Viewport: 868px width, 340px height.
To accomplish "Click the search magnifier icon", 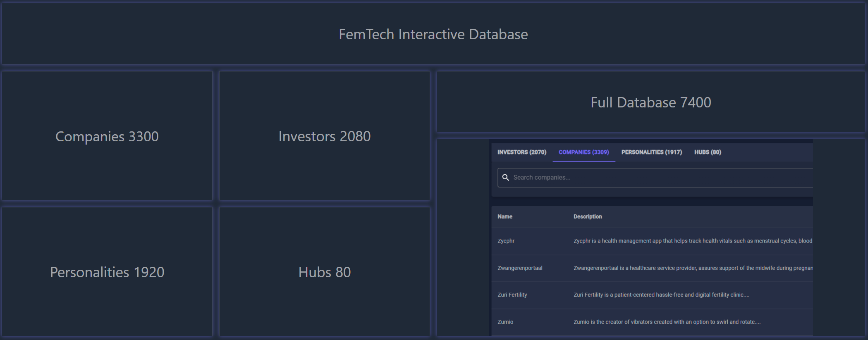I will tap(505, 178).
